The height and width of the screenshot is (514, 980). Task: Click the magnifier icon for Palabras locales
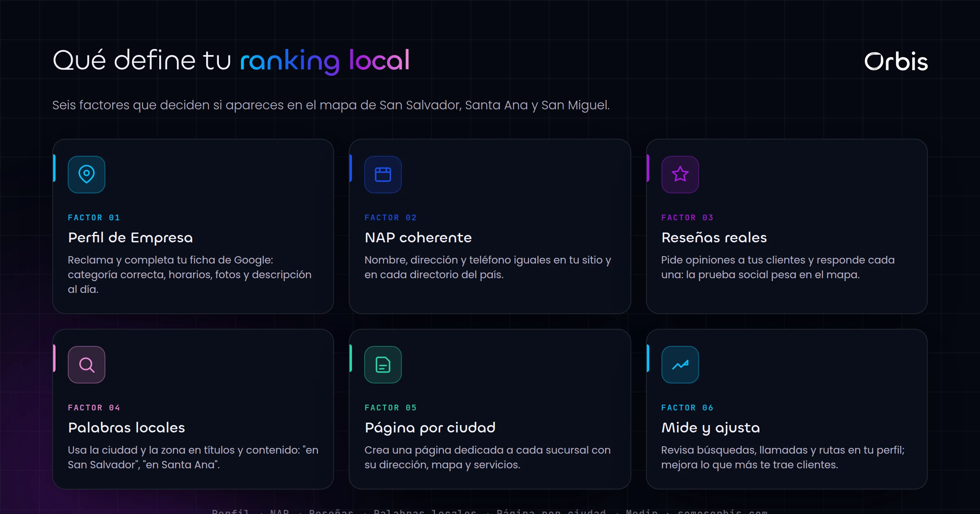(87, 365)
